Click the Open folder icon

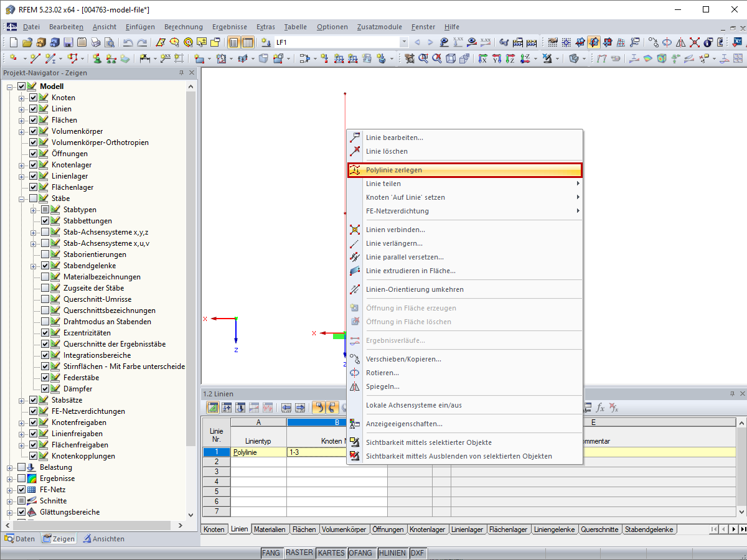point(27,42)
